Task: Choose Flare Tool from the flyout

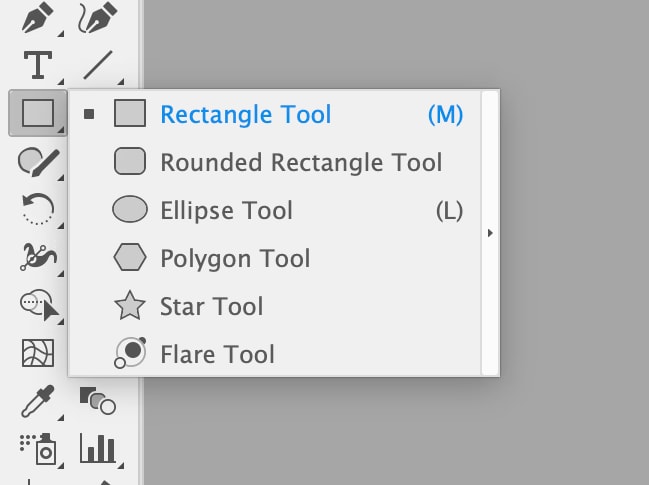Action: click(x=217, y=353)
